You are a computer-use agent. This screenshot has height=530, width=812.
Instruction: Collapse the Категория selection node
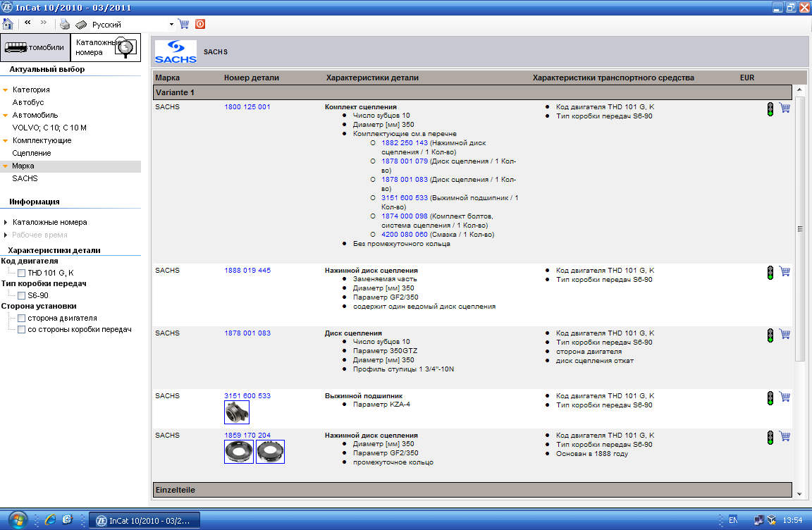(x=5, y=90)
